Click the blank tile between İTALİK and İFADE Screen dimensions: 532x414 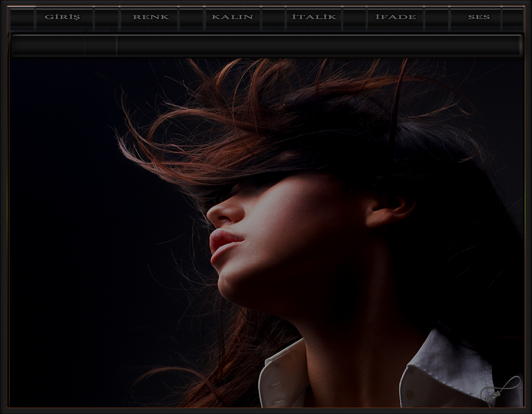click(x=354, y=17)
